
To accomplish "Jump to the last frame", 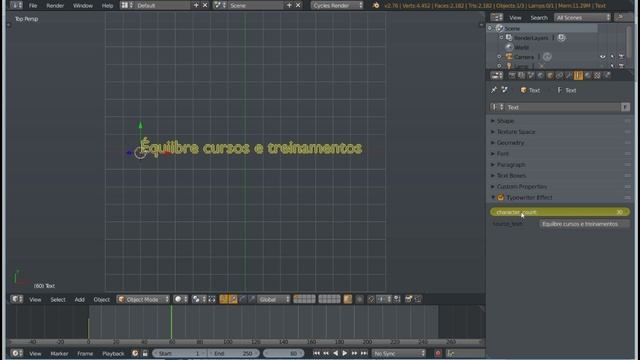I will pos(364,353).
